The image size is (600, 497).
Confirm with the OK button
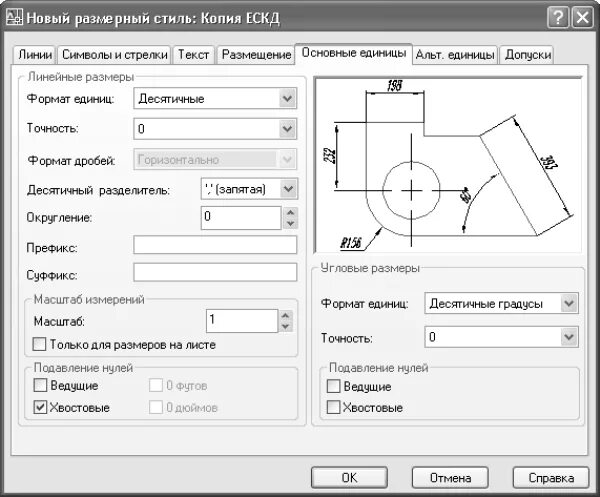(x=349, y=477)
